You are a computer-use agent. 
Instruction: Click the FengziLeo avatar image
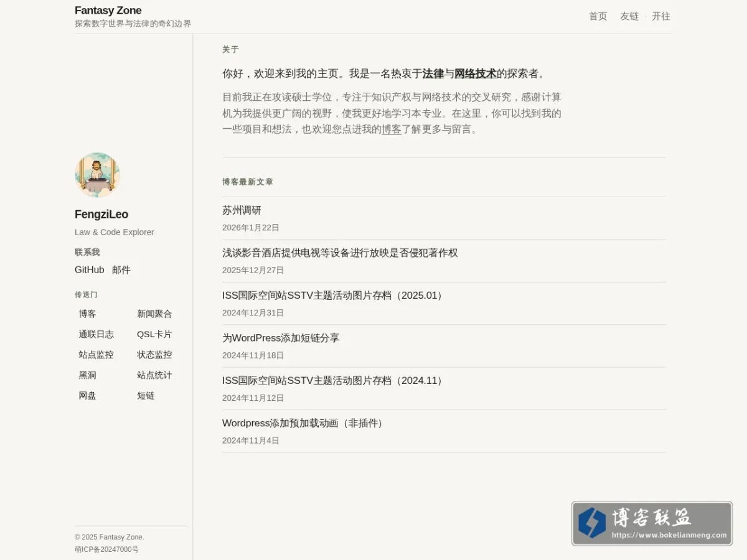(x=97, y=175)
